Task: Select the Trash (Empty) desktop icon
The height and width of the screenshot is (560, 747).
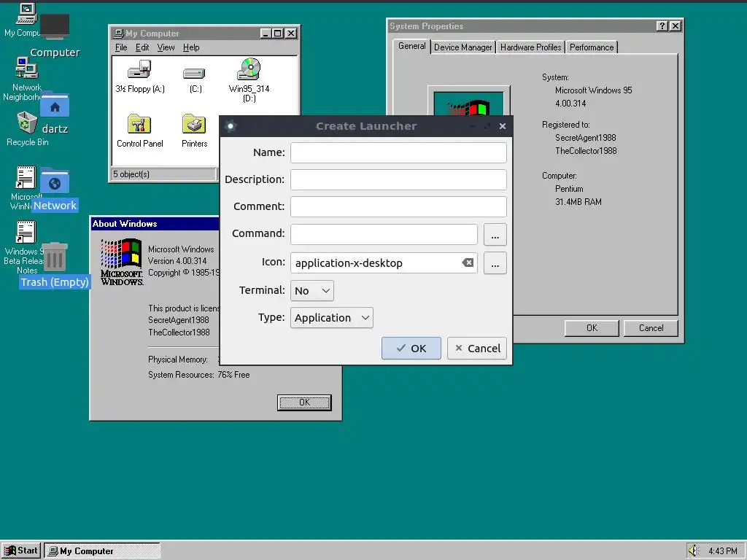Action: 55,257
